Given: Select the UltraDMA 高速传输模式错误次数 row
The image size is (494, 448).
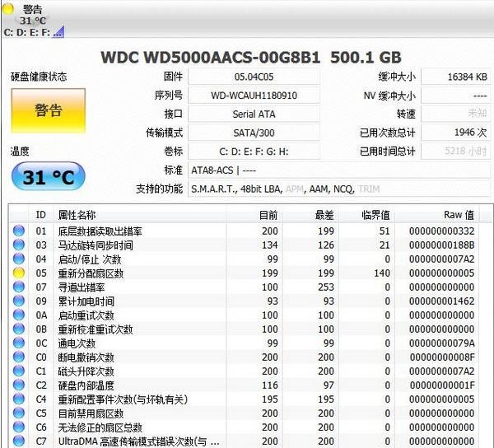Looking at the screenshot, I should pos(245,441).
